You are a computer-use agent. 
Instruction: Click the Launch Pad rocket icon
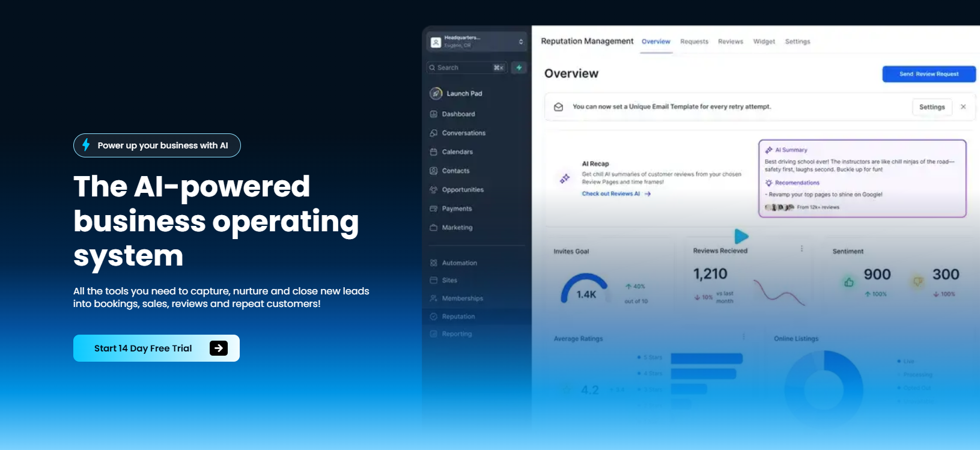point(436,93)
